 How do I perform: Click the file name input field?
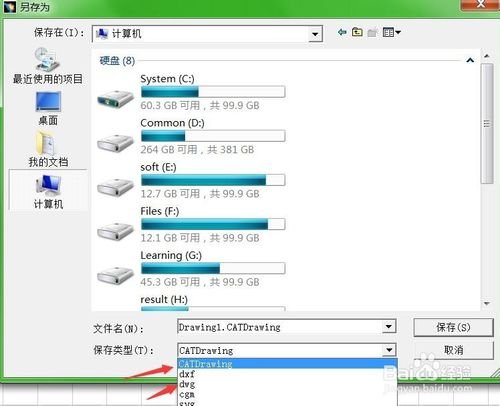tap(280, 327)
